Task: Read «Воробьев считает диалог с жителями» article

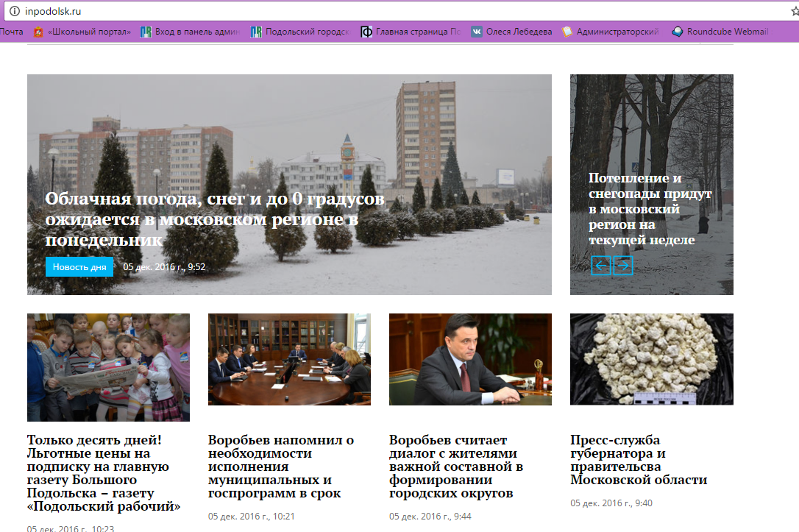Action: coord(456,467)
